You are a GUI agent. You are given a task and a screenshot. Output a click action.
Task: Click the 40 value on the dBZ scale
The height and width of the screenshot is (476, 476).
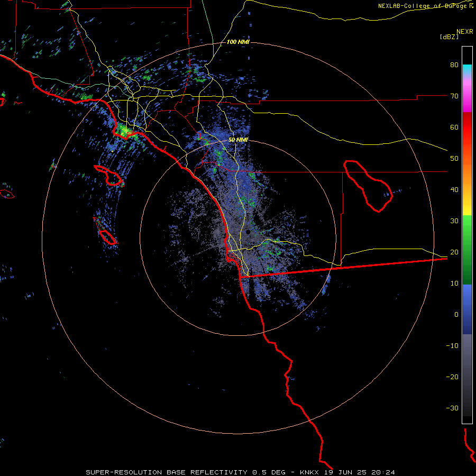(454, 190)
